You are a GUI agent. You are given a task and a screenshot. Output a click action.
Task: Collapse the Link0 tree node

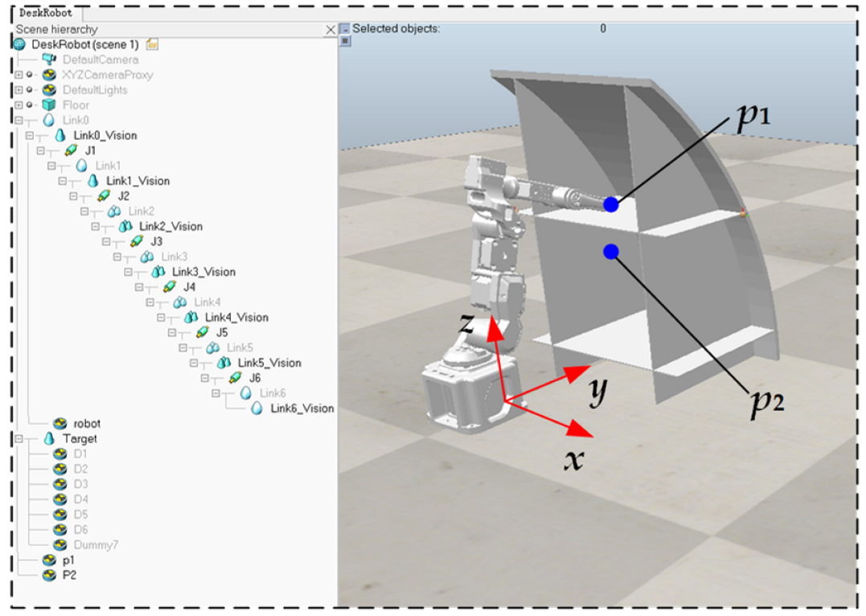pos(18,120)
